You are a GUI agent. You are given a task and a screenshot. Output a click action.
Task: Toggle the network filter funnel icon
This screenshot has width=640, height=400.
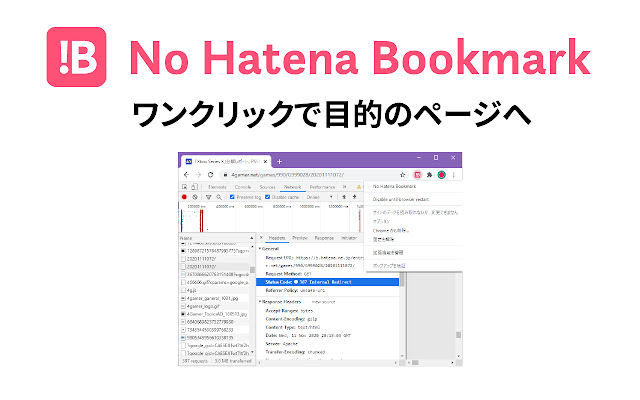point(209,197)
